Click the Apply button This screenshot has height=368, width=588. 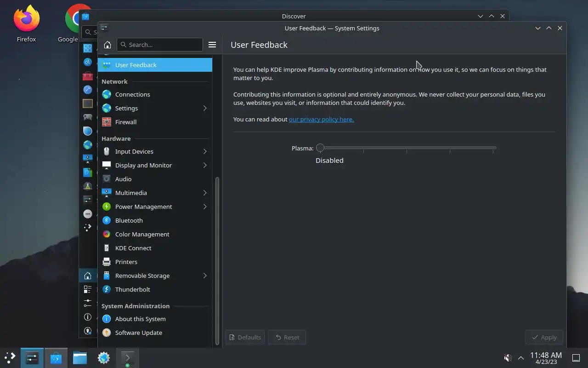tap(544, 337)
